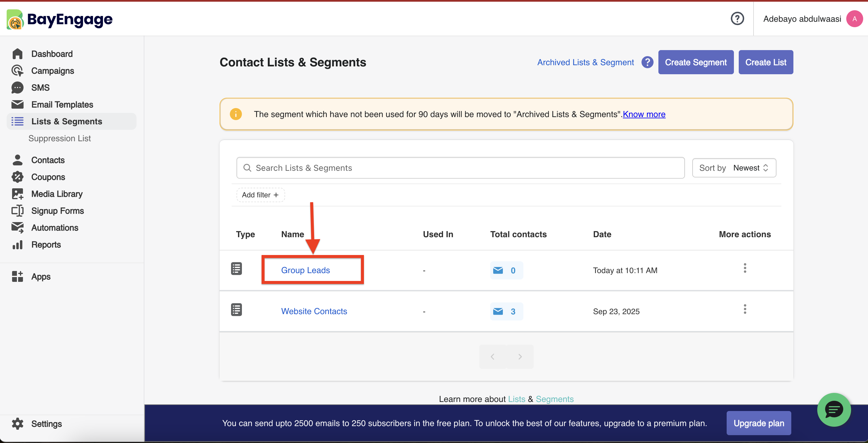Click the help question mark icon in header

point(737,18)
